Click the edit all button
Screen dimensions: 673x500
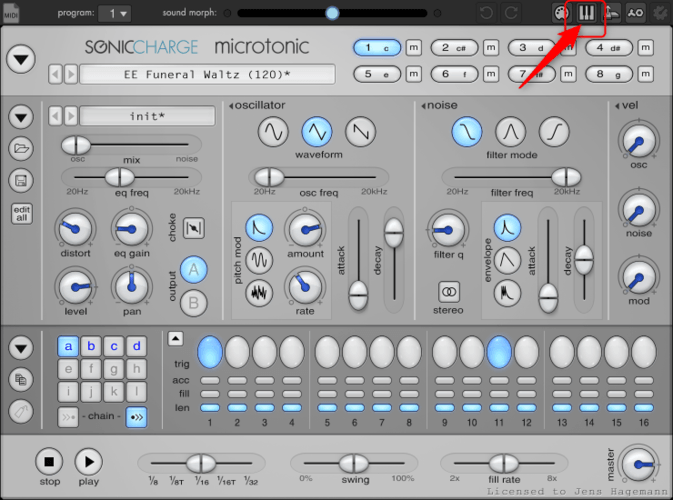(21, 213)
